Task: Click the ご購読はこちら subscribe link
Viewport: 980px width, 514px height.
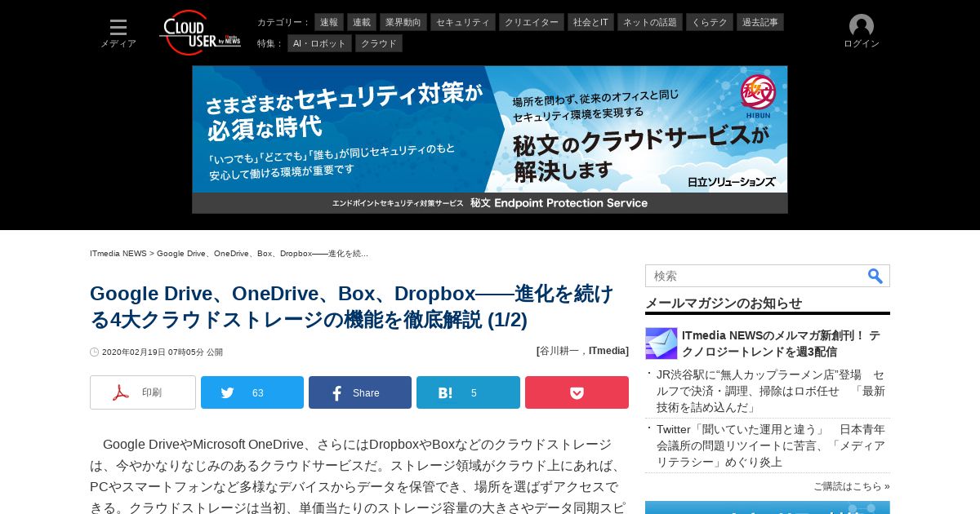Action: (852, 486)
